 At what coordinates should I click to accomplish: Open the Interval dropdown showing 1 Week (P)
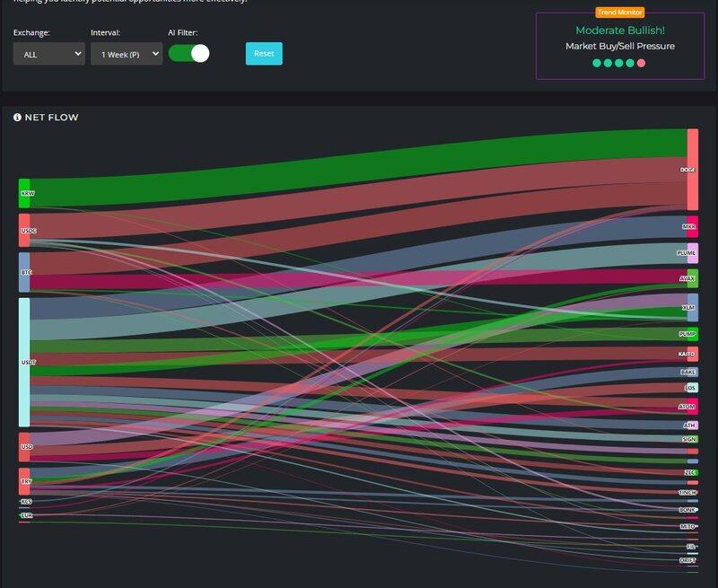[127, 54]
